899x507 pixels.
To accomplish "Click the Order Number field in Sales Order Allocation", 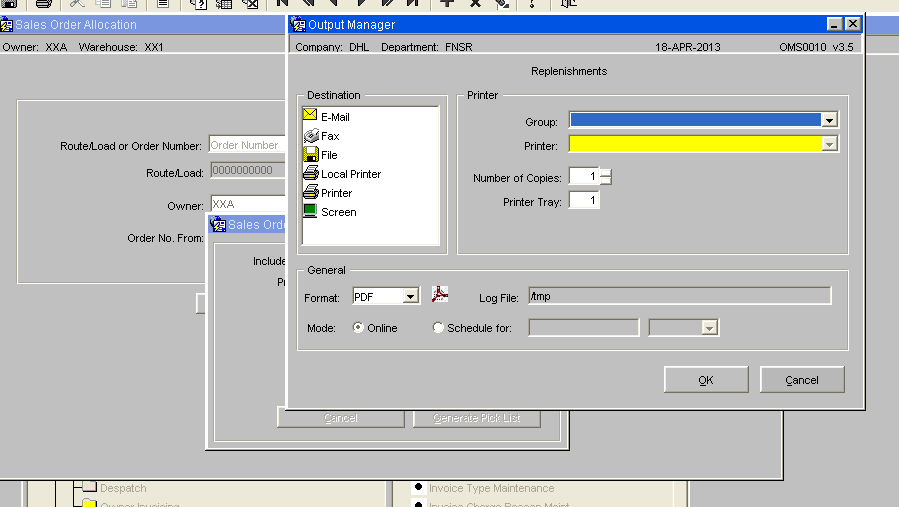I will pos(247,145).
